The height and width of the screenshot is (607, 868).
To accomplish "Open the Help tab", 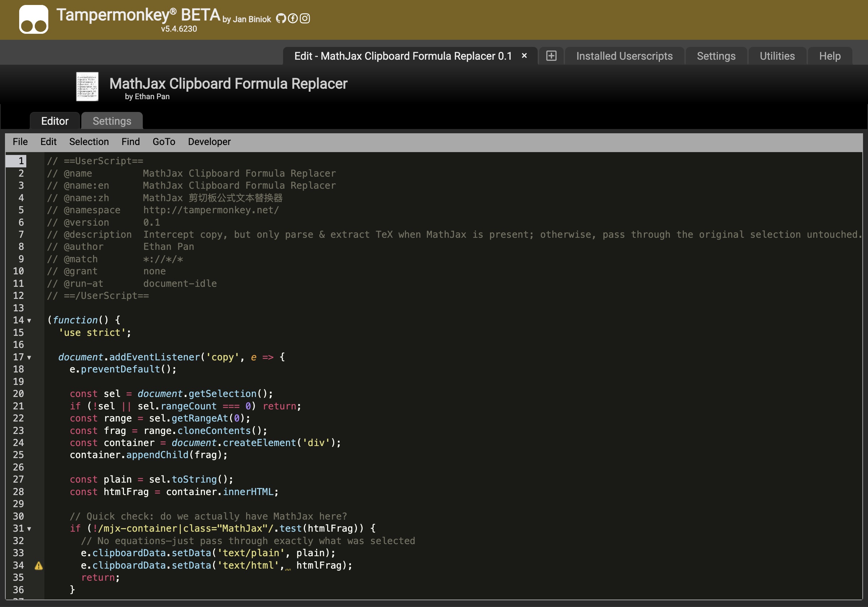I will pyautogui.click(x=829, y=56).
